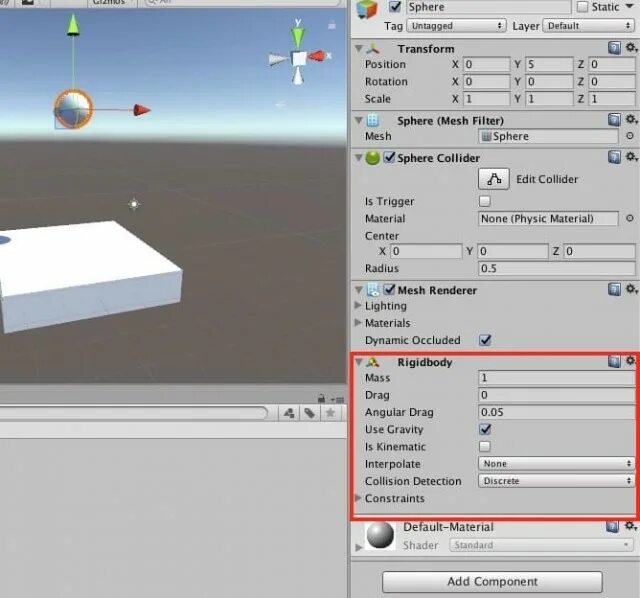The height and width of the screenshot is (598, 640).
Task: Click the Sphere object name field
Action: click(x=489, y=7)
